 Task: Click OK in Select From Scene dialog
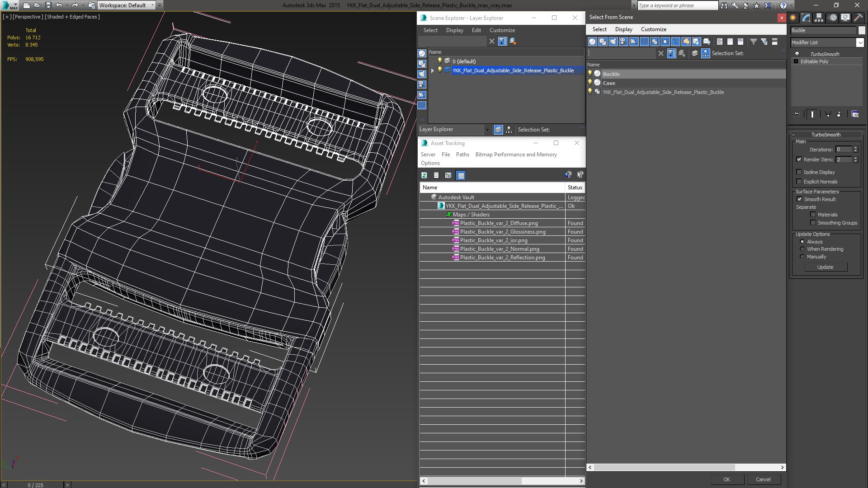click(x=726, y=479)
